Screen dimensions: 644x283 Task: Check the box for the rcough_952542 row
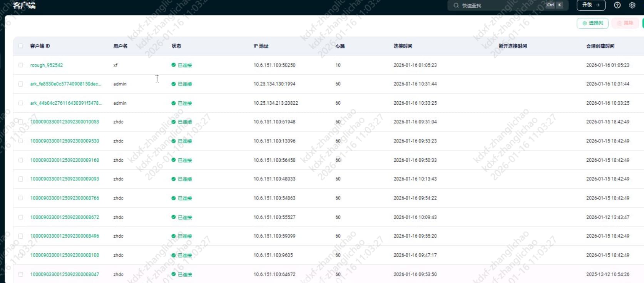pyautogui.click(x=21, y=65)
